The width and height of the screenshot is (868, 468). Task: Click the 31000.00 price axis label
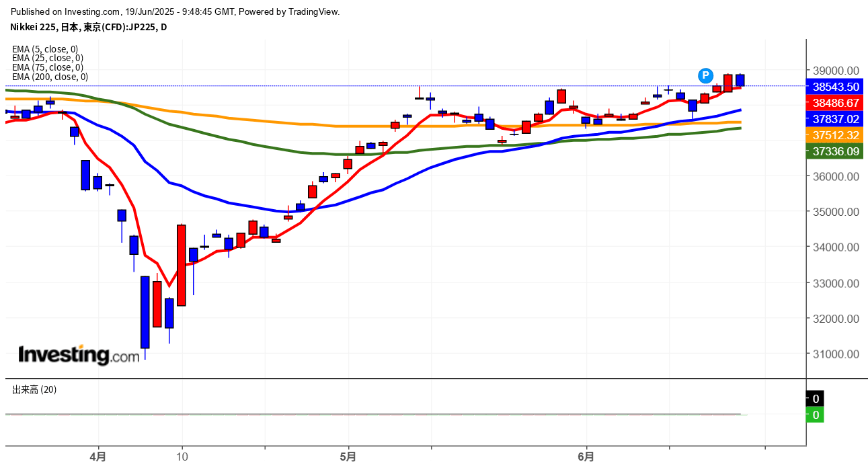coord(836,354)
